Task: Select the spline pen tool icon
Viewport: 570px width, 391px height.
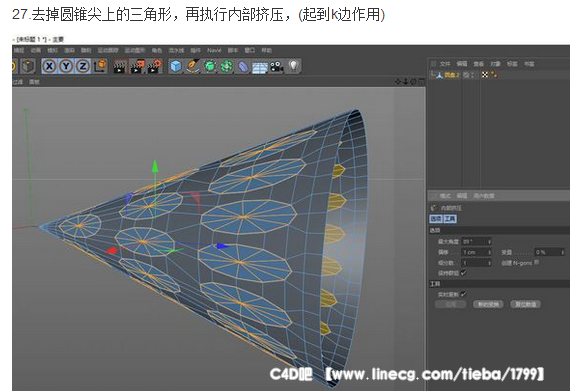Action: [x=193, y=66]
